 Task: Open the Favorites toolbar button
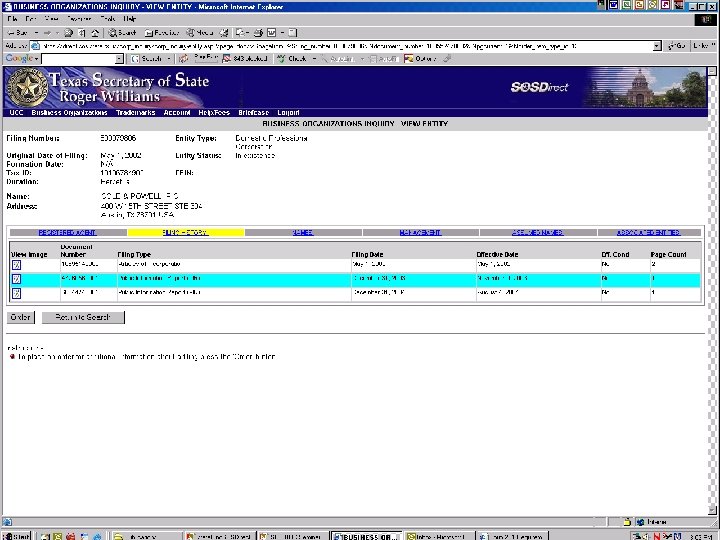point(162,33)
